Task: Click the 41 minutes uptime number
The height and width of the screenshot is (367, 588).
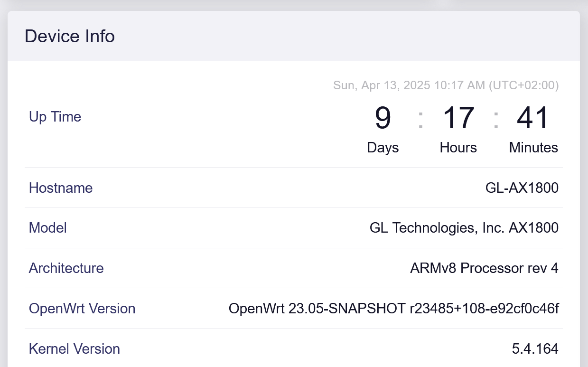Action: [x=533, y=118]
